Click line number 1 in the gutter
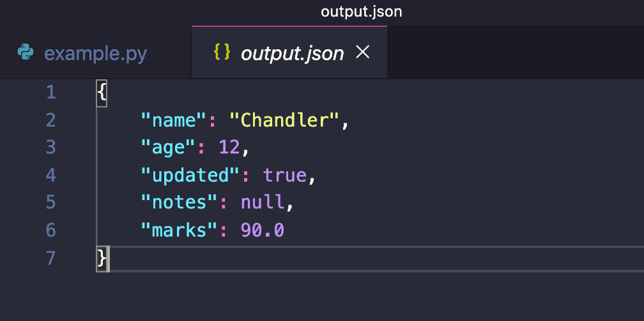Screen dimensions: 644x321 pyautogui.click(x=50, y=93)
